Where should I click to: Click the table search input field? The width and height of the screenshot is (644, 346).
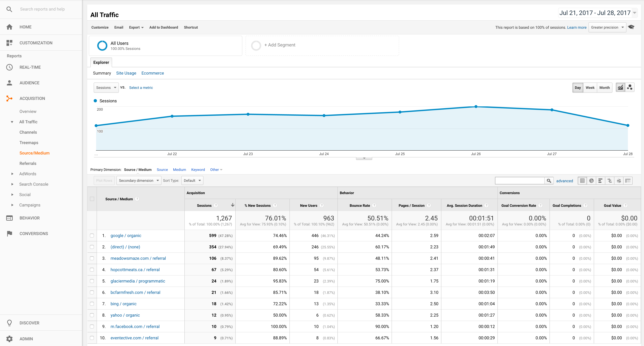pyautogui.click(x=519, y=181)
